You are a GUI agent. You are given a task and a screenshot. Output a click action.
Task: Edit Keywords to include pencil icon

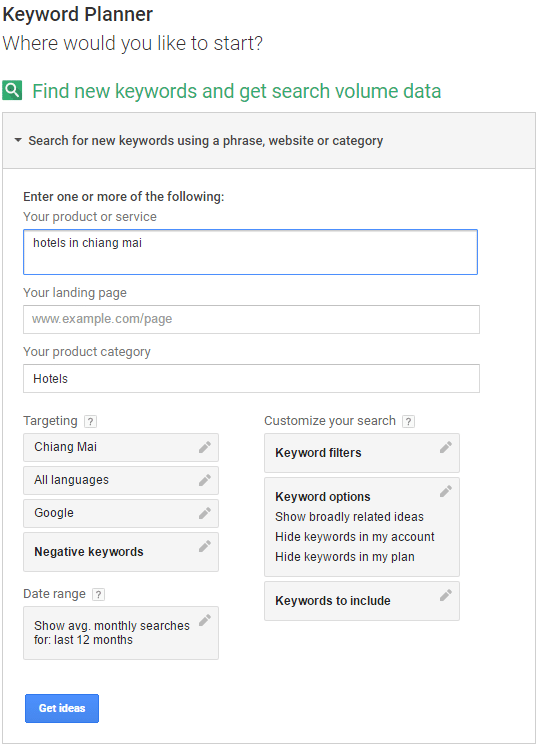point(446,595)
